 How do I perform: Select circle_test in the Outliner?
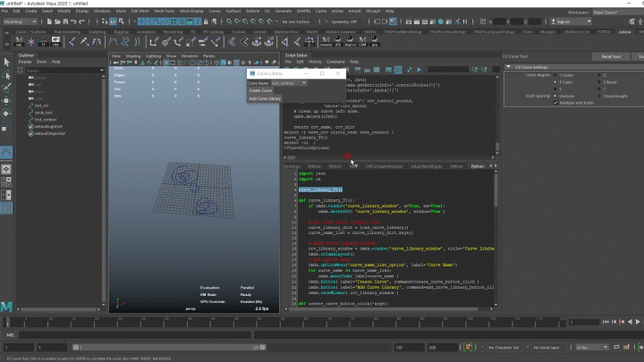coord(44,113)
